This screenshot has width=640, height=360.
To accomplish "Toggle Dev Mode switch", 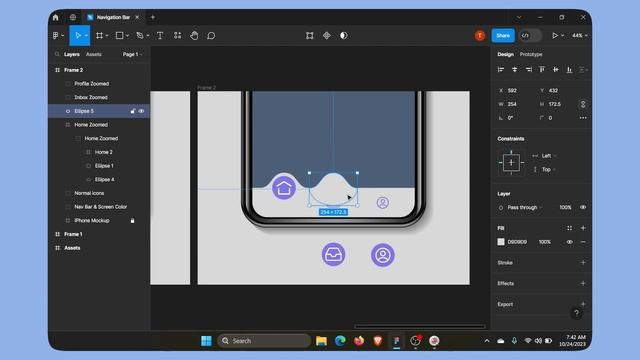I will (x=530, y=36).
